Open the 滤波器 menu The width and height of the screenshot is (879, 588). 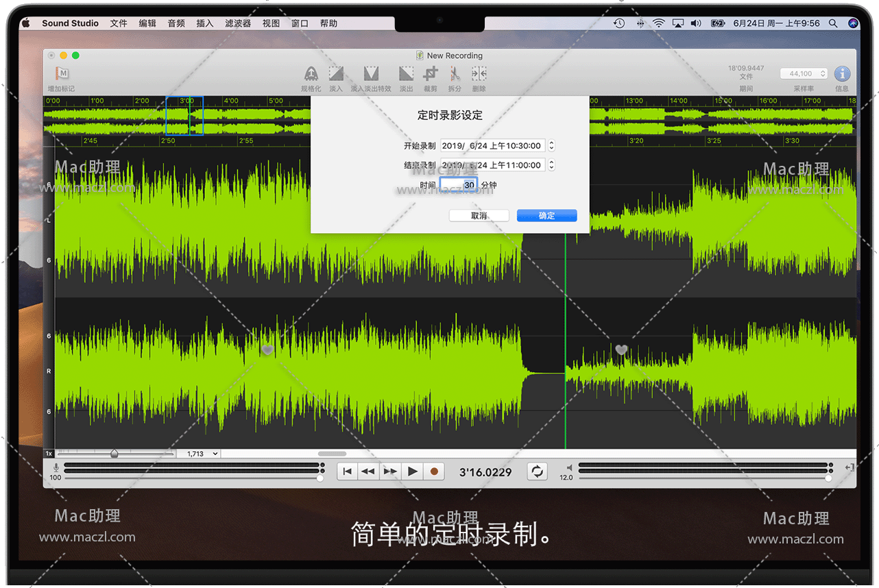coord(238,23)
